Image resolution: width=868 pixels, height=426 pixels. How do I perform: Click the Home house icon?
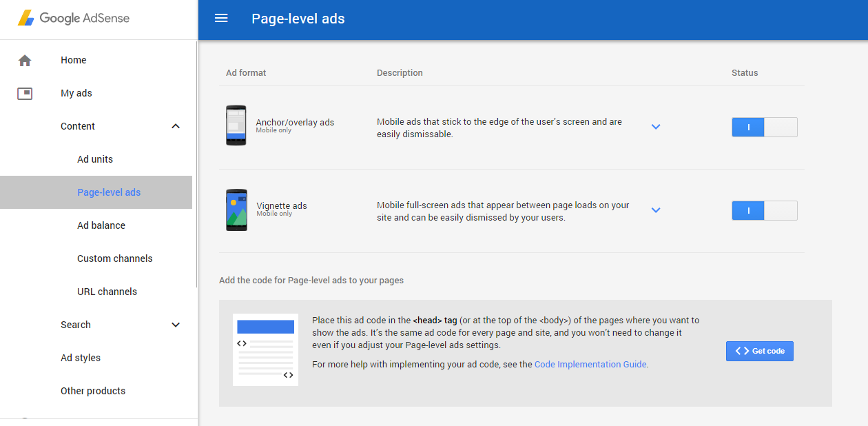(25, 61)
